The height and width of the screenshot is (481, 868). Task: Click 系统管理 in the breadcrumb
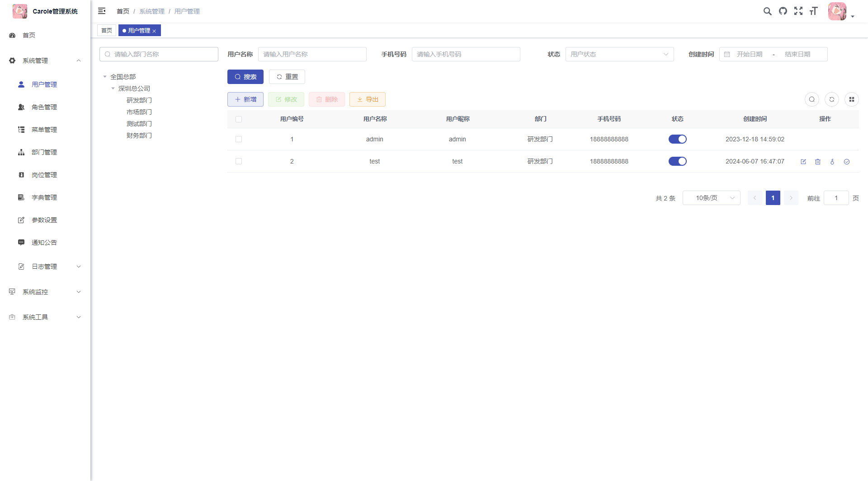[152, 11]
